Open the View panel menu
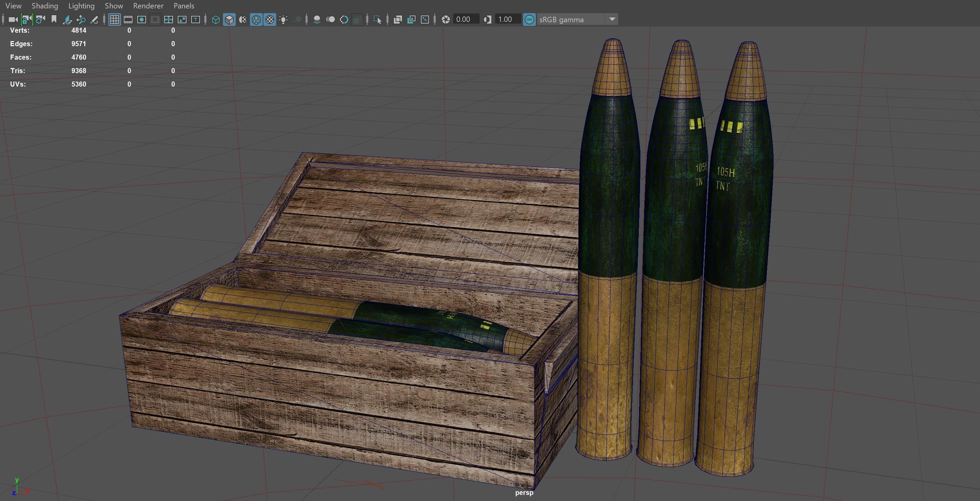Screen dimensions: 980x501 [x=13, y=6]
